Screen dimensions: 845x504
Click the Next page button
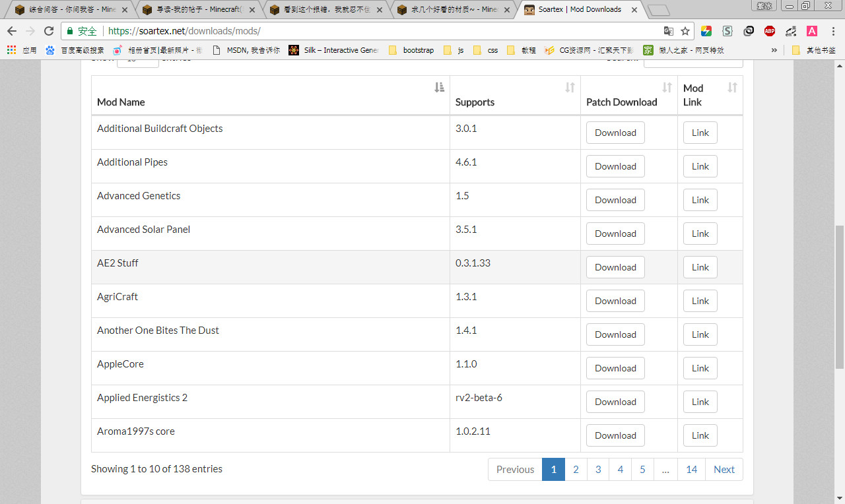724,470
